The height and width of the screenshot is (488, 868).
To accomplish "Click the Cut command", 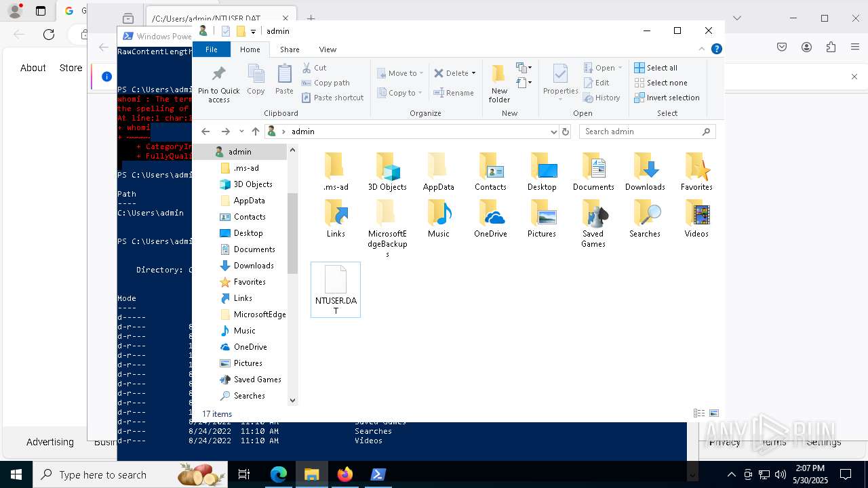I will (315, 68).
